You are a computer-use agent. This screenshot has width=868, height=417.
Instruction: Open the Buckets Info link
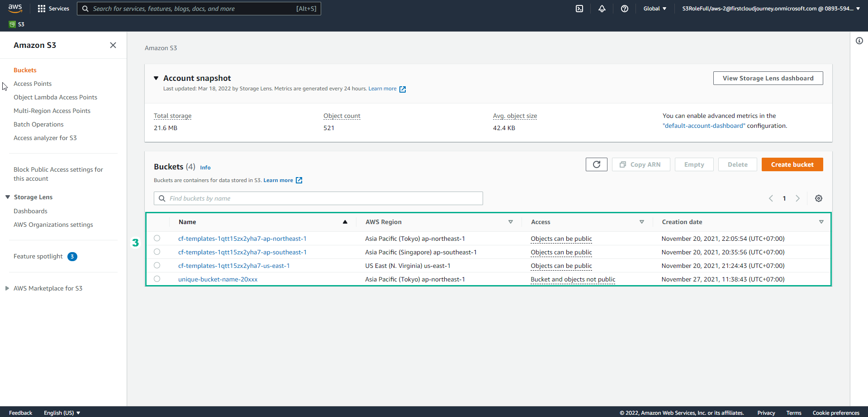pos(205,168)
